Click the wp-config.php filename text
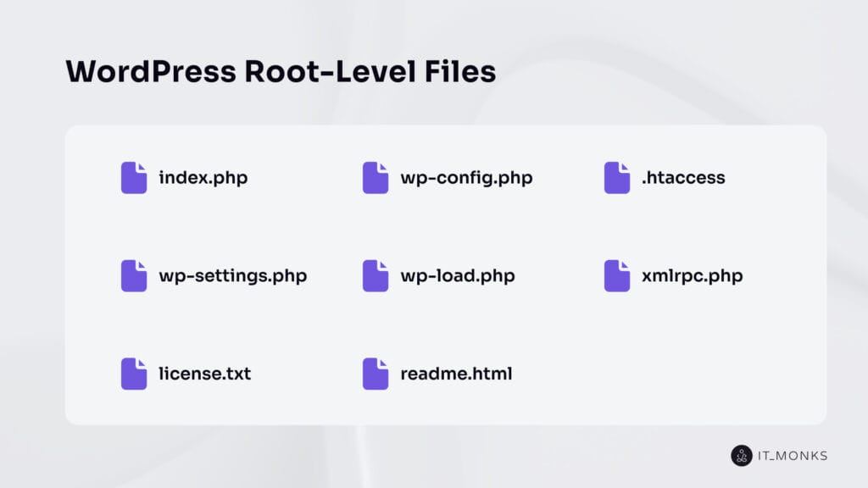This screenshot has height=488, width=868. 466,178
